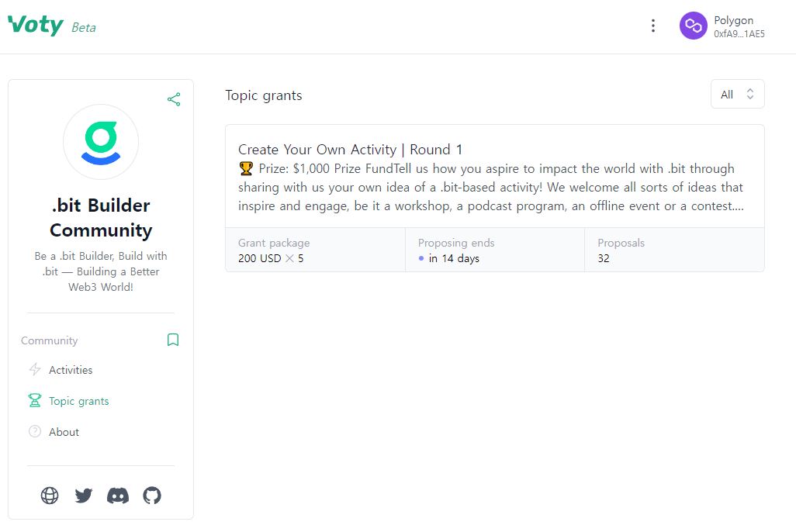Image resolution: width=796 pixels, height=532 pixels.
Task: Share the .bit Builder Community page
Action: (174, 99)
